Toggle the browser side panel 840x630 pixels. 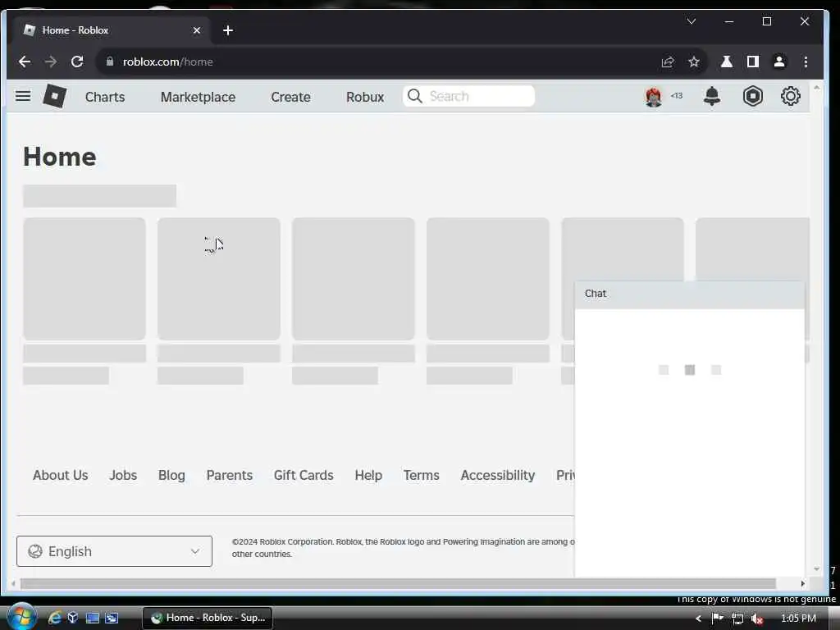tap(753, 62)
